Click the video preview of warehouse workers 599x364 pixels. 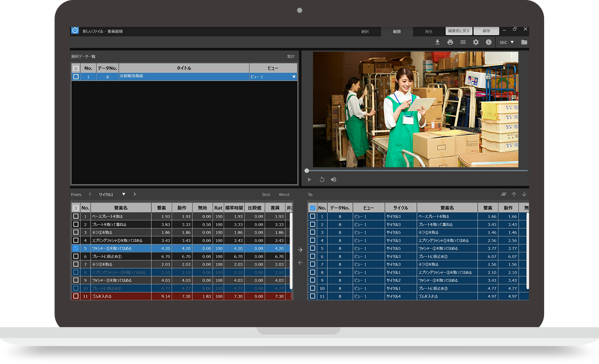point(415,109)
